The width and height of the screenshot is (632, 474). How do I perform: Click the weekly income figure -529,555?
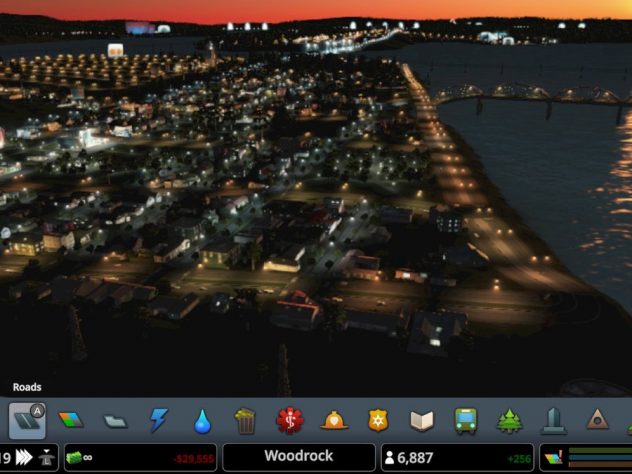(194, 459)
